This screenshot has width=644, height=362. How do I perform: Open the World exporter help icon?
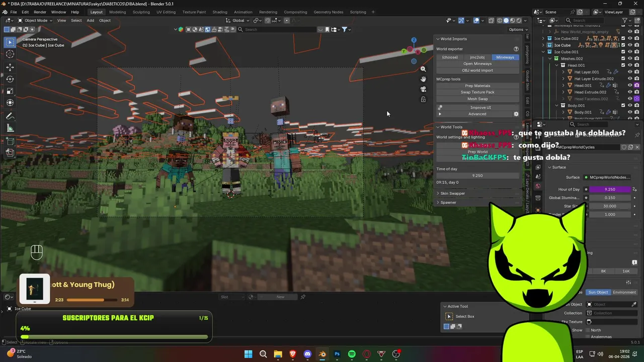(x=516, y=49)
